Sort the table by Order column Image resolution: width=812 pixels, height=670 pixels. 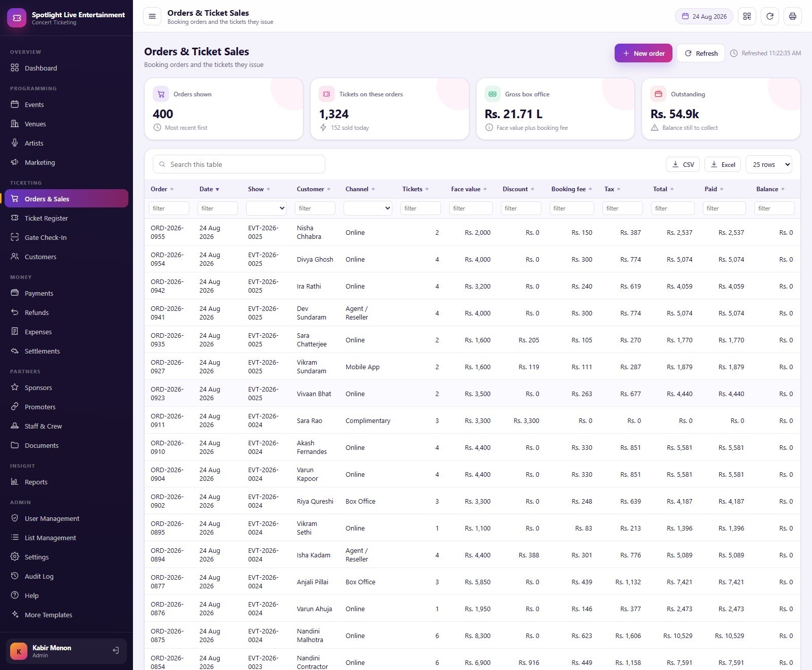pos(162,189)
